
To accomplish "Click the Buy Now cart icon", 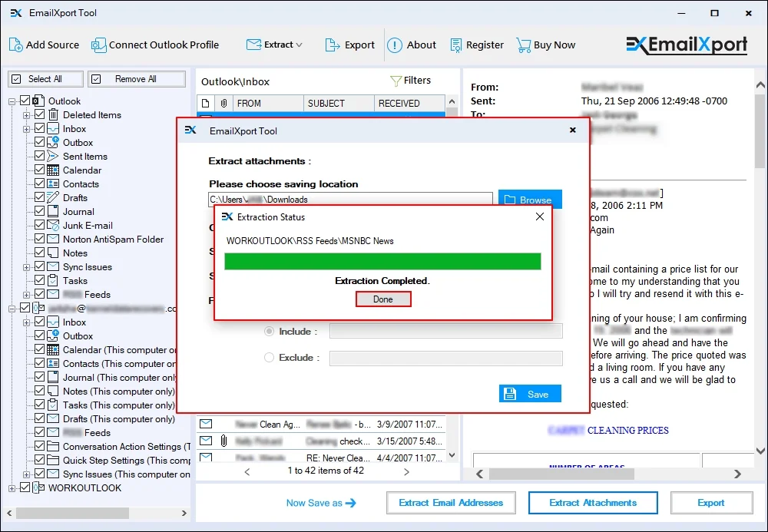I will (523, 45).
